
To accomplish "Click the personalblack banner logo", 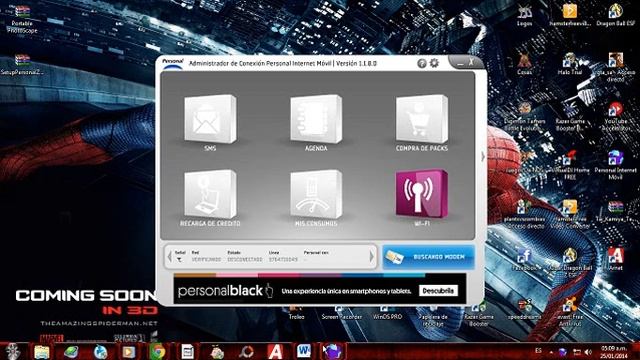I will [225, 291].
